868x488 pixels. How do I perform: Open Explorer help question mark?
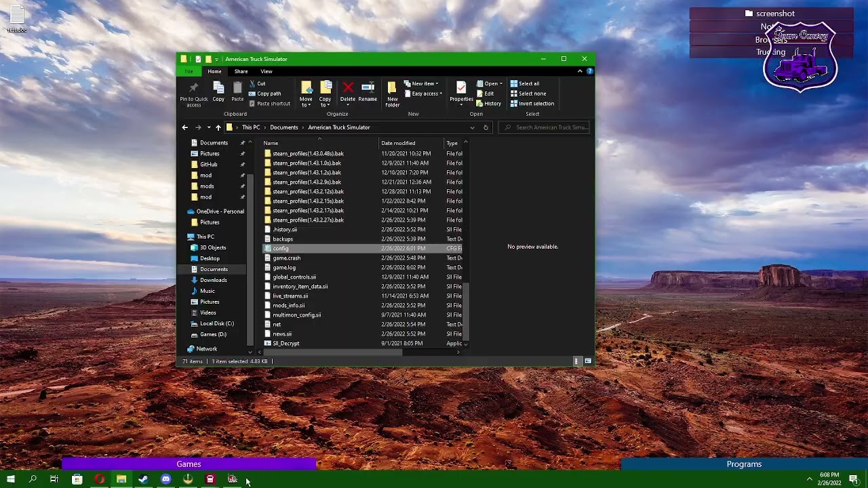tap(589, 71)
